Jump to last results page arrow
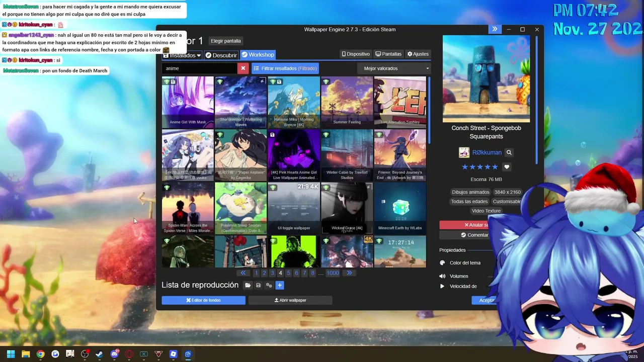The height and width of the screenshot is (362, 644). (x=349, y=273)
